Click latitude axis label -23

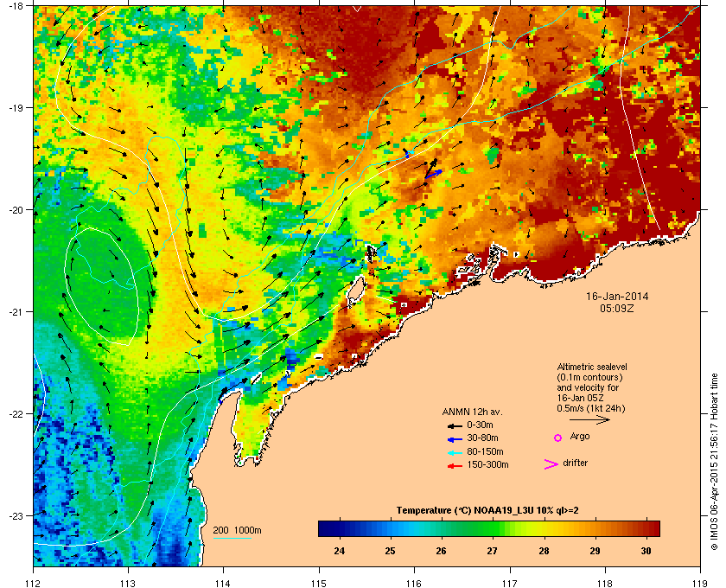point(16,515)
